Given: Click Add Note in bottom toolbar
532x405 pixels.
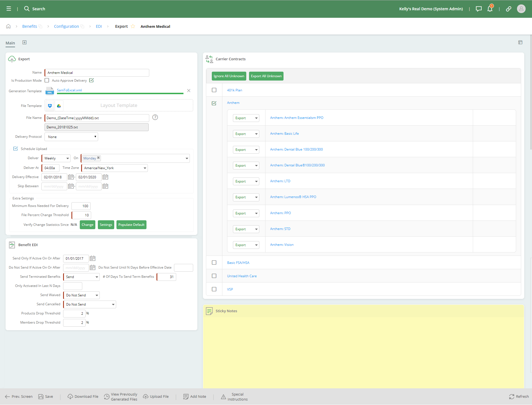Looking at the screenshot, I should 195,397.
